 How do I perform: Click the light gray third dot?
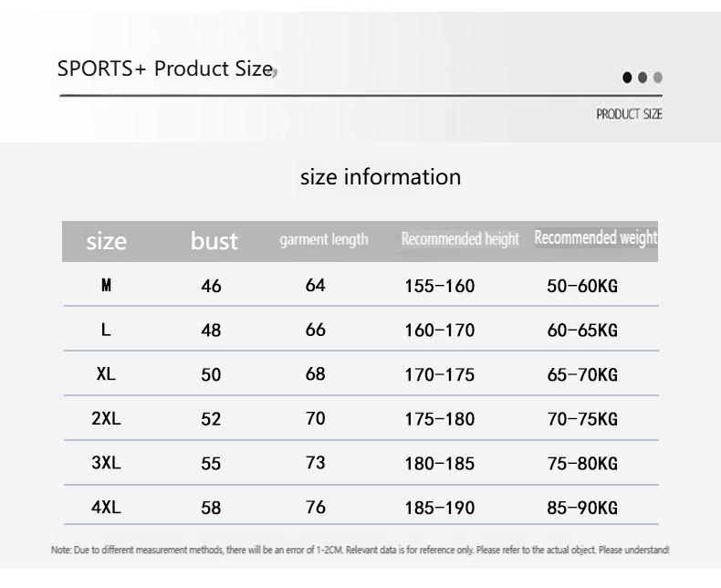click(658, 78)
